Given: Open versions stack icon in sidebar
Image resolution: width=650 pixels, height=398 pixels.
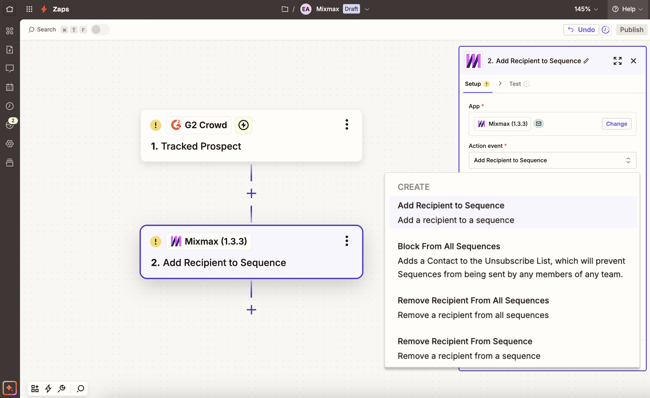Looking at the screenshot, I should pos(10,163).
